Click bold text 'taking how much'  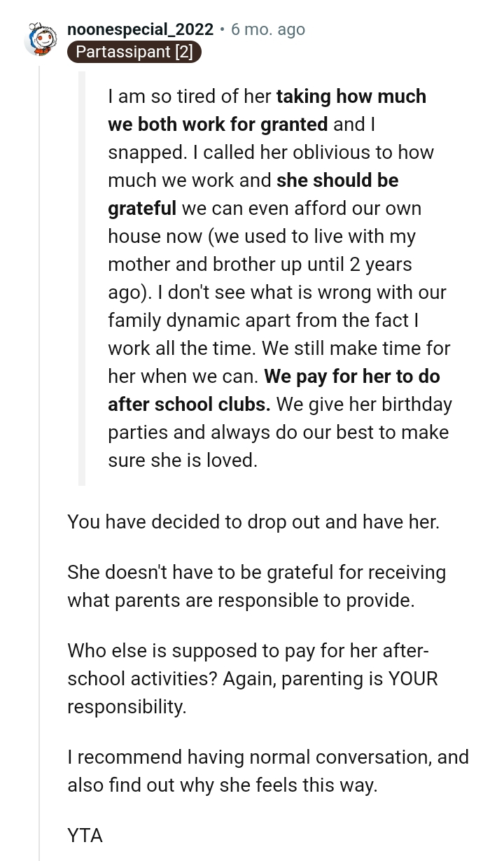point(351,96)
